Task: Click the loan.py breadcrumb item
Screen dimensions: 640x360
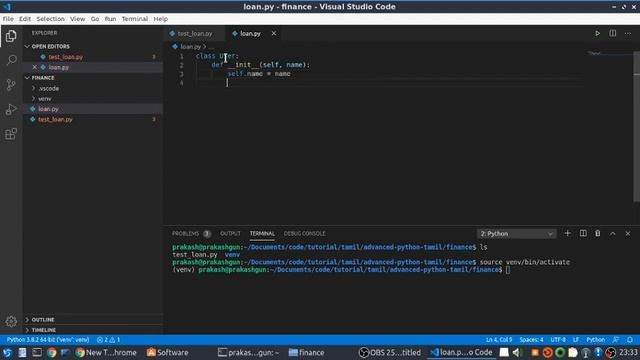Action: (x=191, y=47)
